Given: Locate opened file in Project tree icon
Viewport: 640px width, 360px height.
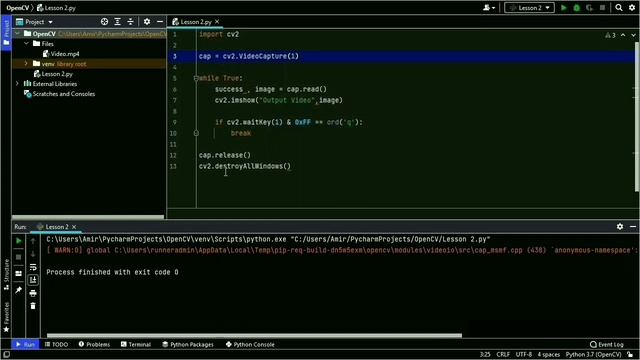Looking at the screenshot, I should pos(104,22).
